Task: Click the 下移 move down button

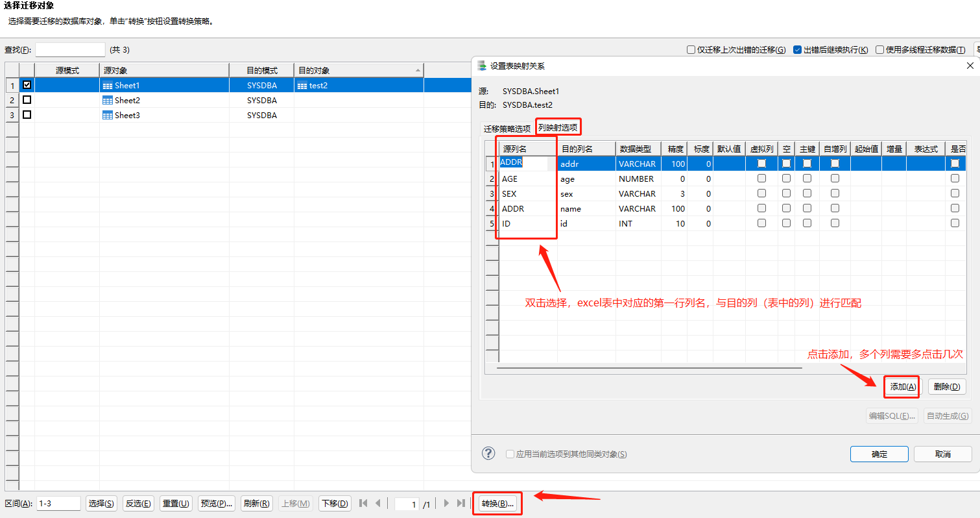Action: pos(335,504)
